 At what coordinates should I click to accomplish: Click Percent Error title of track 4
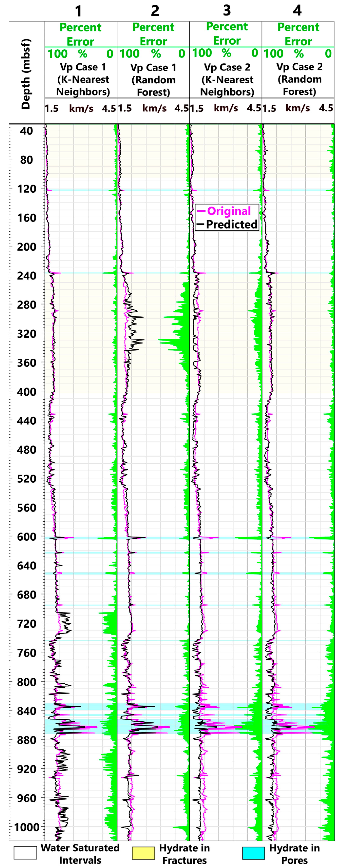click(298, 34)
